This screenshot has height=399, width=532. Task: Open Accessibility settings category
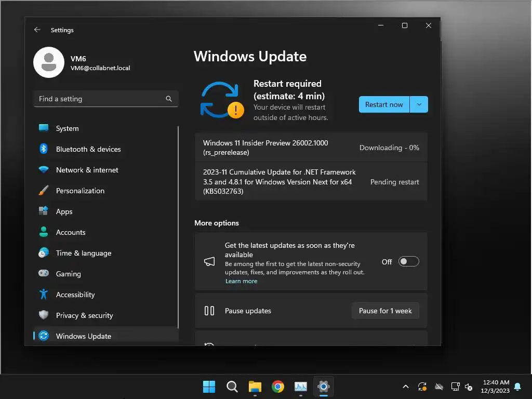pyautogui.click(x=106, y=295)
